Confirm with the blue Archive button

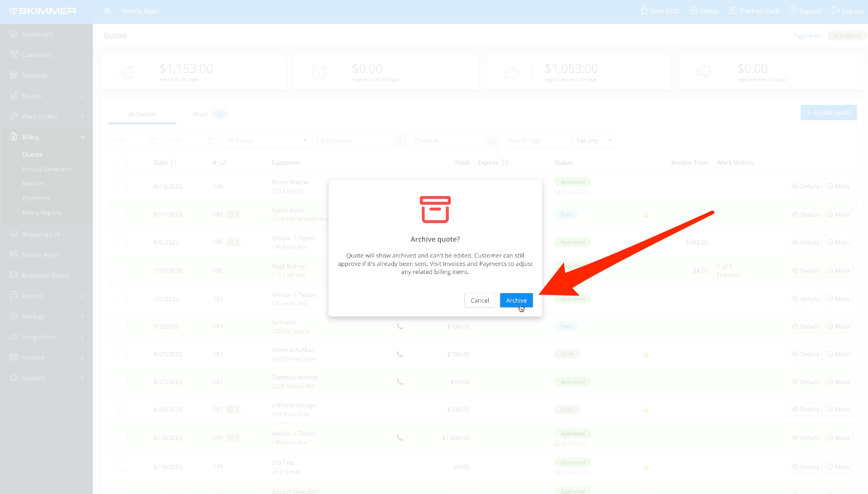pos(516,300)
